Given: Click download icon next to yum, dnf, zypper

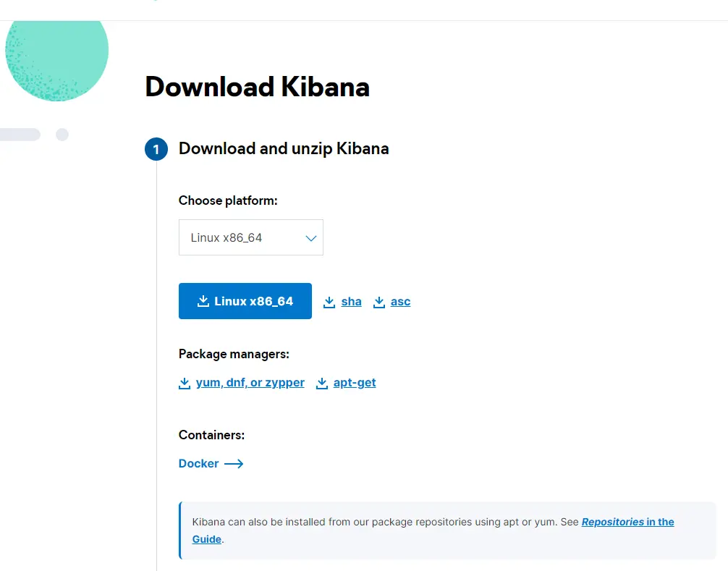Looking at the screenshot, I should click(185, 383).
